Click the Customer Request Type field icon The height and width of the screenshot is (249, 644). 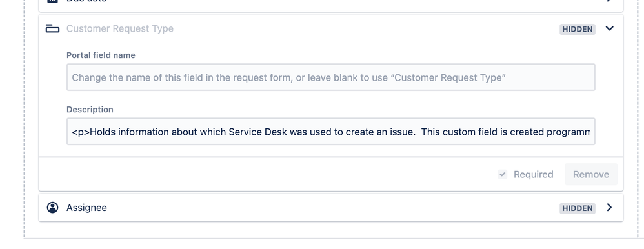(x=52, y=29)
